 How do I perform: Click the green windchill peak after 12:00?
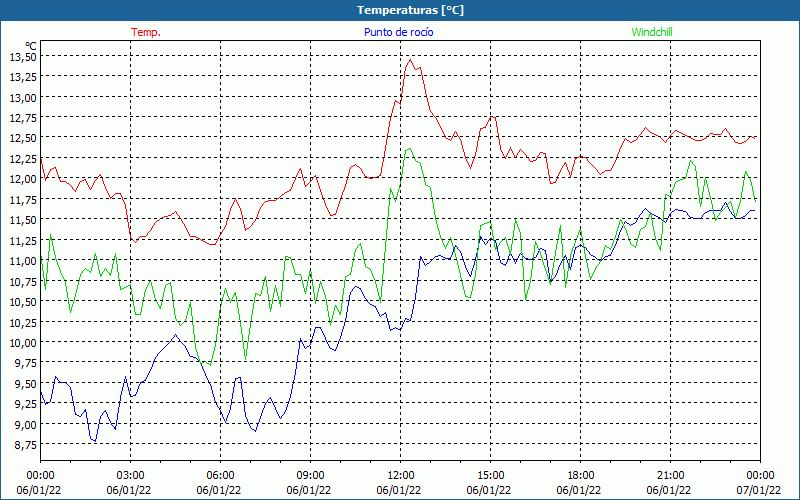(x=410, y=149)
